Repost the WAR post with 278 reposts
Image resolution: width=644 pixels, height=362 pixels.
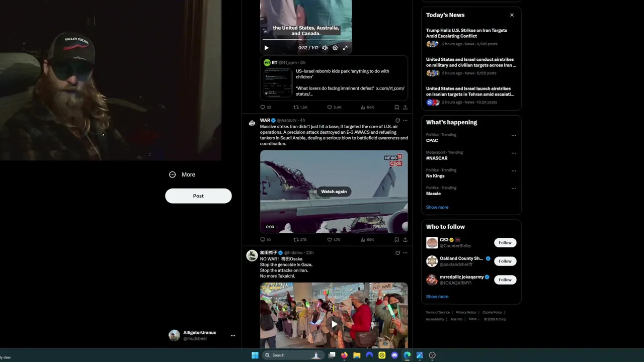click(x=300, y=240)
